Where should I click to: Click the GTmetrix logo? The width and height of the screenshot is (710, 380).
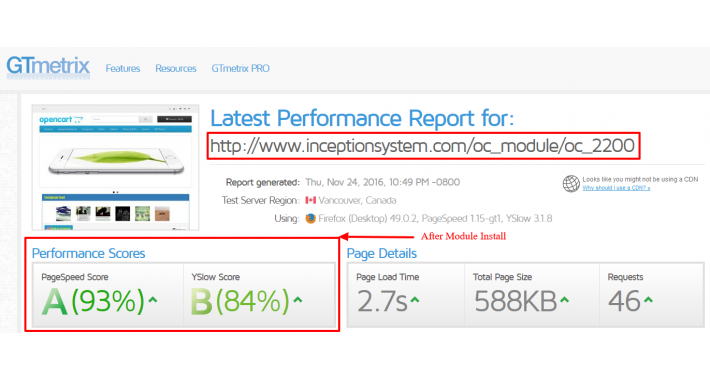click(x=48, y=67)
